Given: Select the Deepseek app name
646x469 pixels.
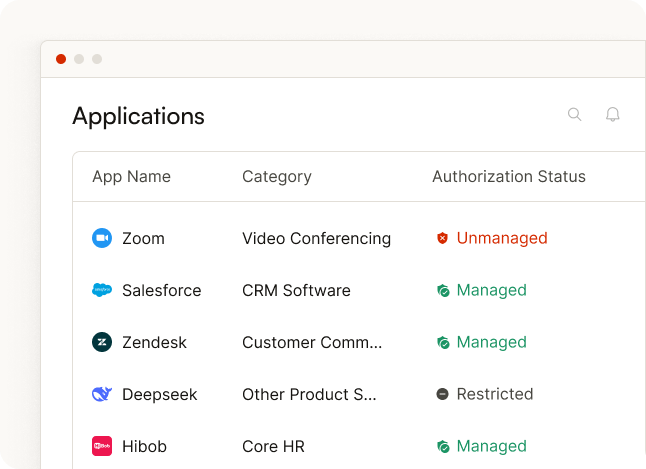Looking at the screenshot, I should coord(160,395).
